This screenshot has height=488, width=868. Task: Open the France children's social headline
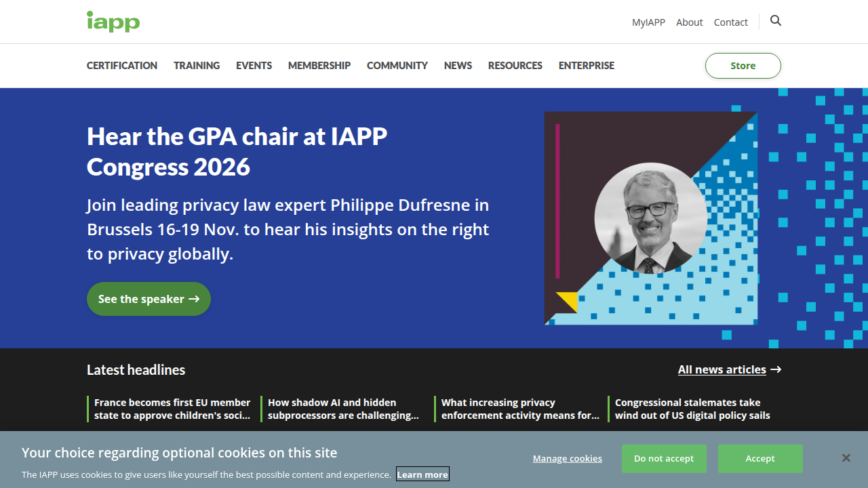[x=172, y=409]
